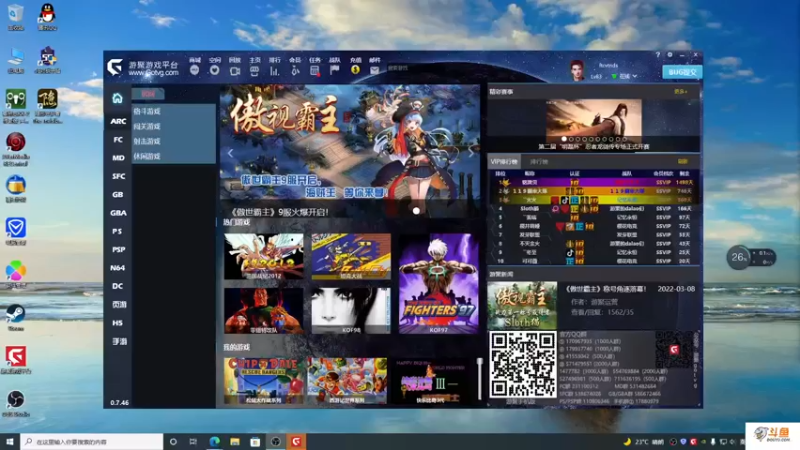
Task: Open the QQ penguin desktop icon
Action: point(47,16)
